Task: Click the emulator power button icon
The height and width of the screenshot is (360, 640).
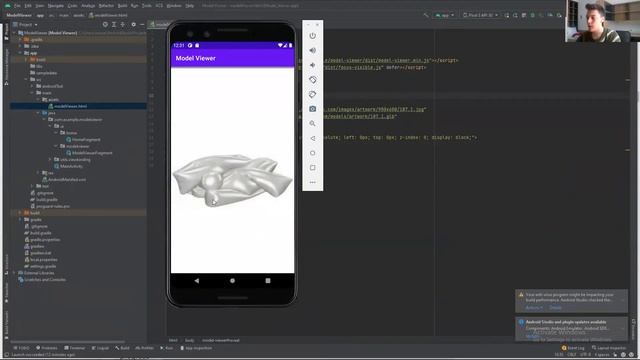Action: [312, 36]
